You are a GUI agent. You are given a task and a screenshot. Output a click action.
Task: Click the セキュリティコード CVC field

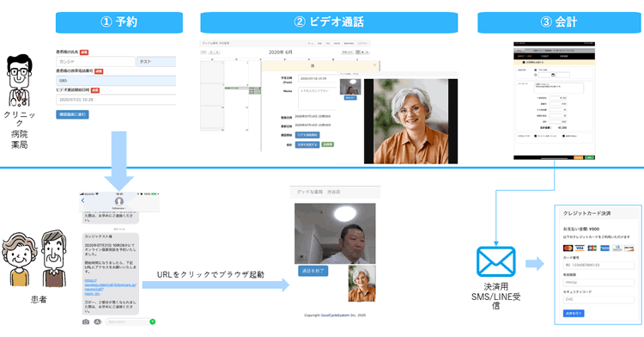598,299
